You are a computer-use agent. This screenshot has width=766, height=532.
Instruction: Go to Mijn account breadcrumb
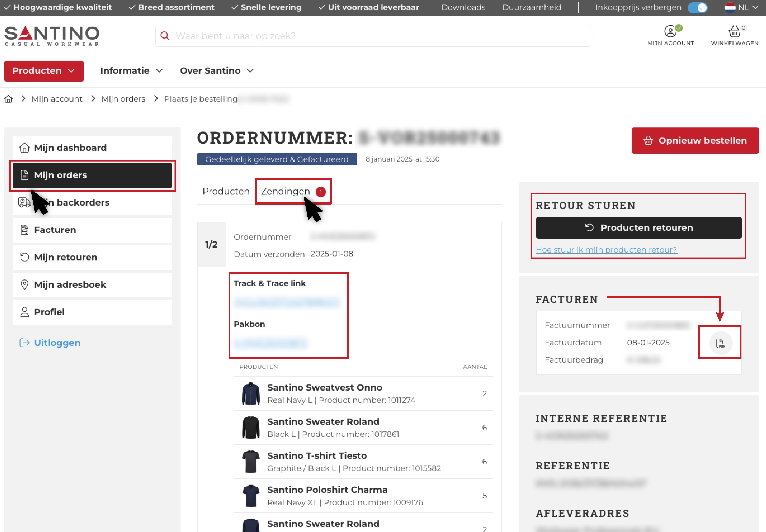tap(57, 99)
